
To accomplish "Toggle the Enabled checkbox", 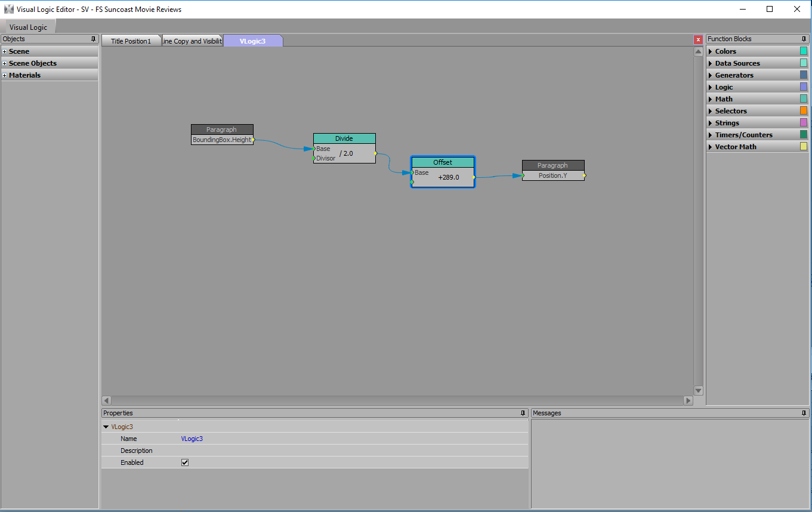I will (185, 462).
